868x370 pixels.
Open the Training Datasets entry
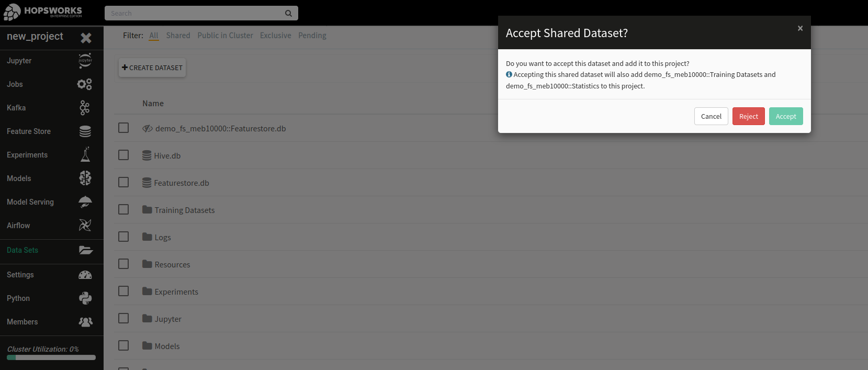click(x=185, y=210)
